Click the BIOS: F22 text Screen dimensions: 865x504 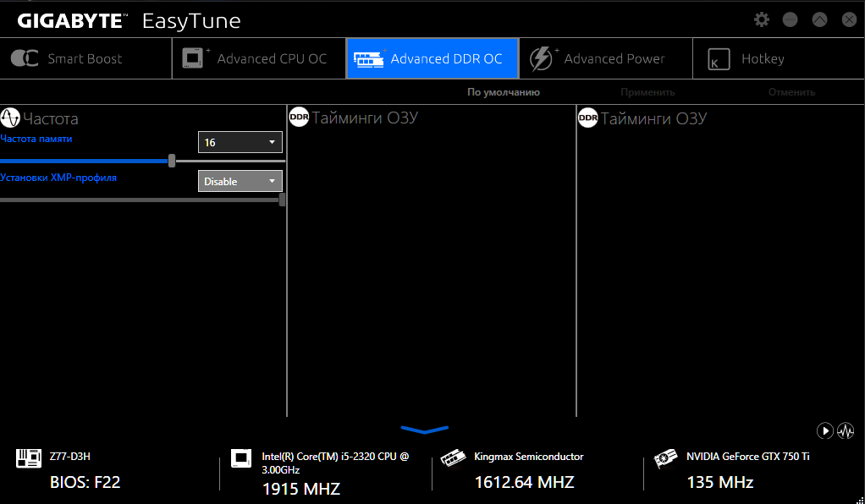85,482
